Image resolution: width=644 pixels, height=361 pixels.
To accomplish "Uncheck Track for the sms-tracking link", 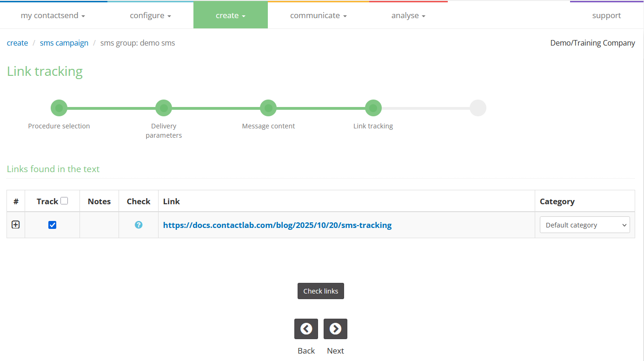I will point(52,225).
